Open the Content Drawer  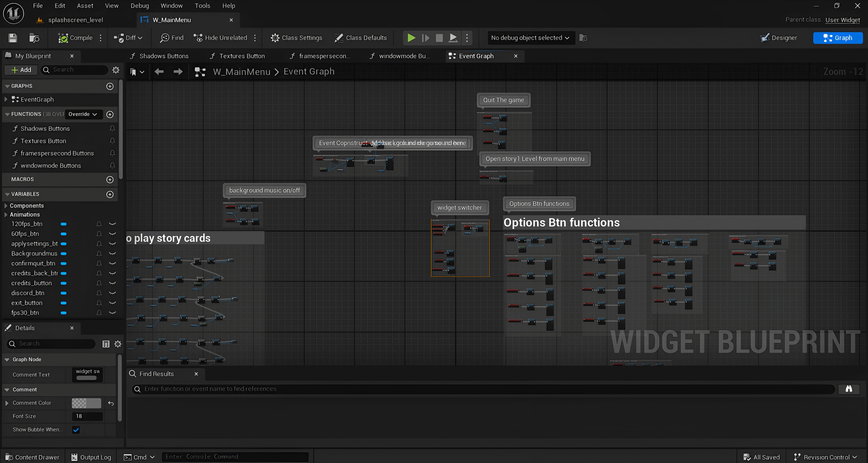point(32,457)
